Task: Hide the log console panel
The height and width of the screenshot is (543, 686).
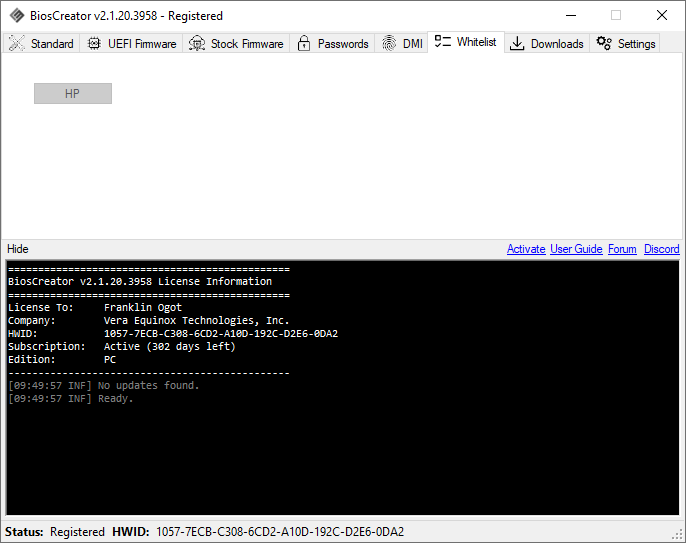Action: [x=18, y=249]
